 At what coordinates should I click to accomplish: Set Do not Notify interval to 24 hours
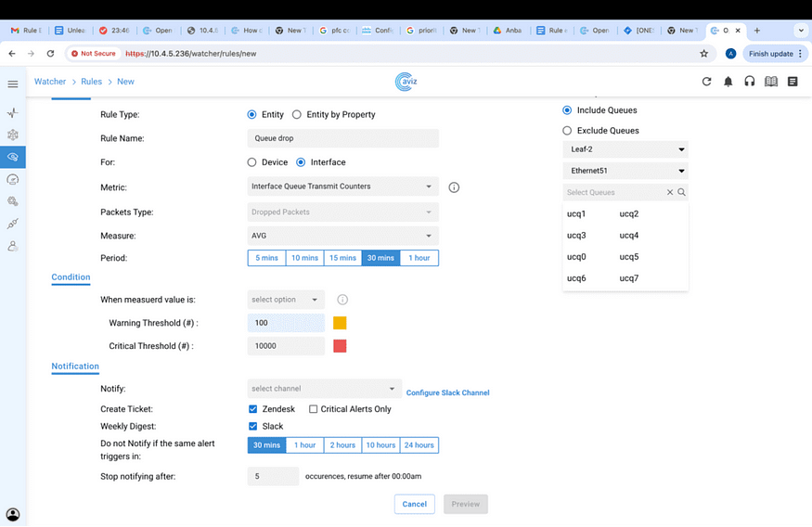coord(419,445)
